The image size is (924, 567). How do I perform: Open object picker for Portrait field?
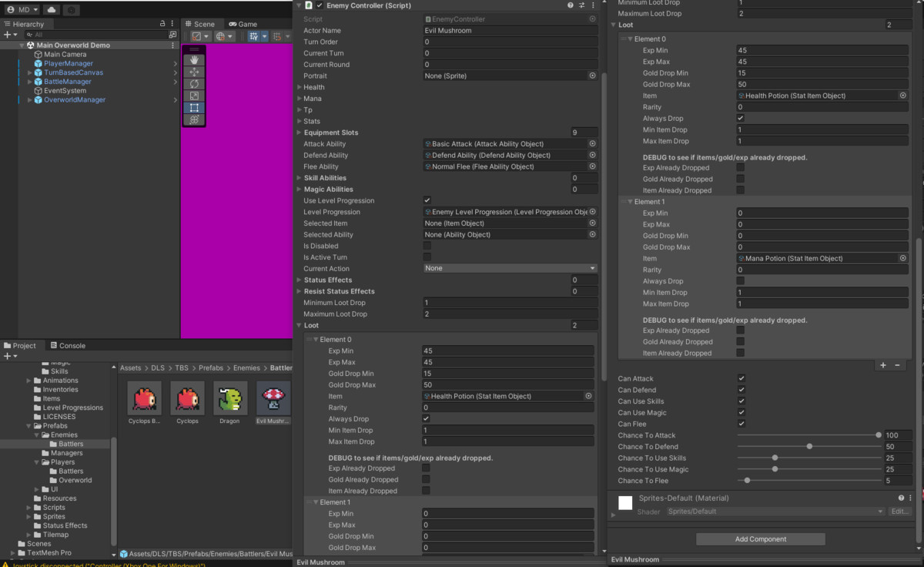click(x=592, y=76)
